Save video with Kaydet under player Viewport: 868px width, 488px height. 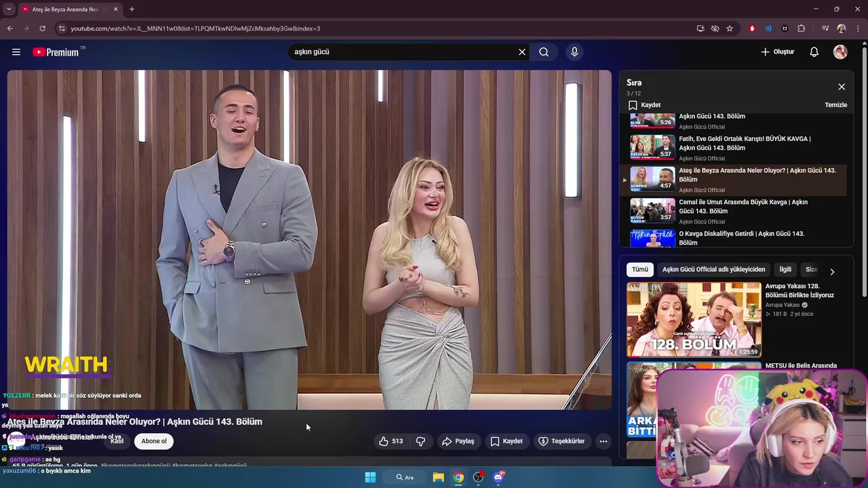(x=507, y=441)
